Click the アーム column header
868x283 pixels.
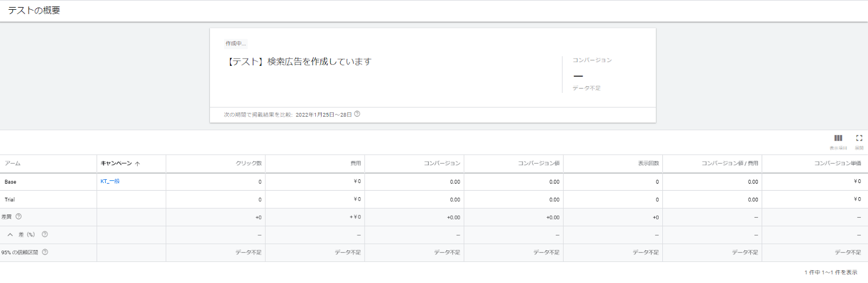[x=12, y=163]
